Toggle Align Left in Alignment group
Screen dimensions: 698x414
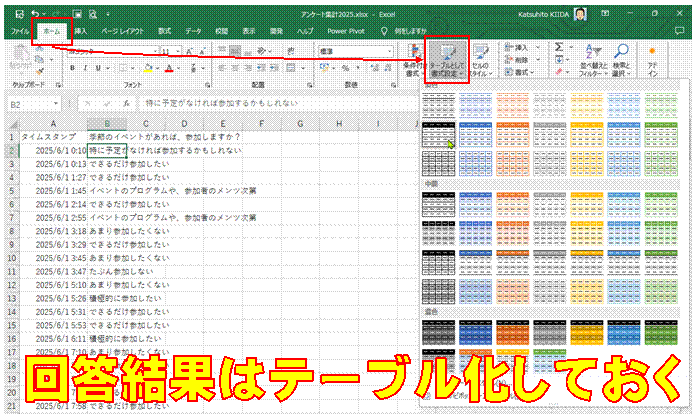pos(222,68)
